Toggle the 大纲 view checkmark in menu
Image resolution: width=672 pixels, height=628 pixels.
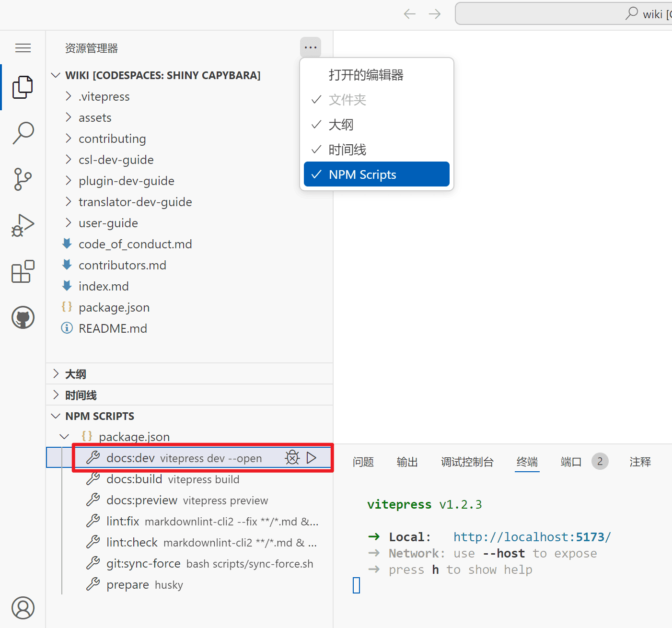pos(376,125)
